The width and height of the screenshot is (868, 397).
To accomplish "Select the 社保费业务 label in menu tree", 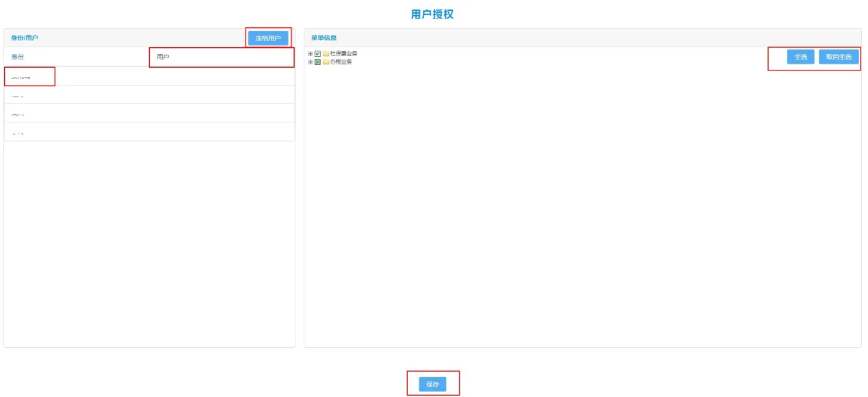I will click(x=344, y=53).
